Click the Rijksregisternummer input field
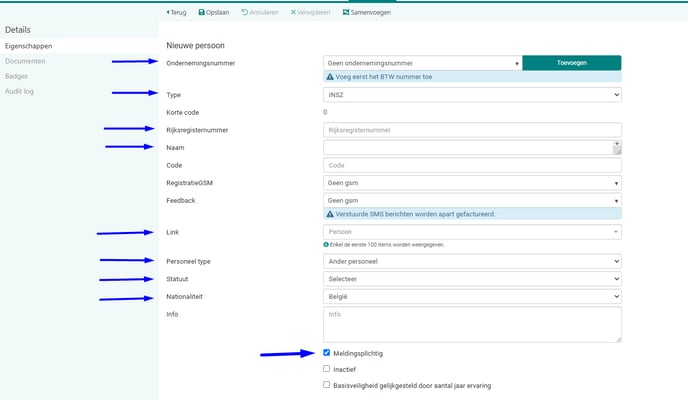The image size is (688, 400). point(472,130)
